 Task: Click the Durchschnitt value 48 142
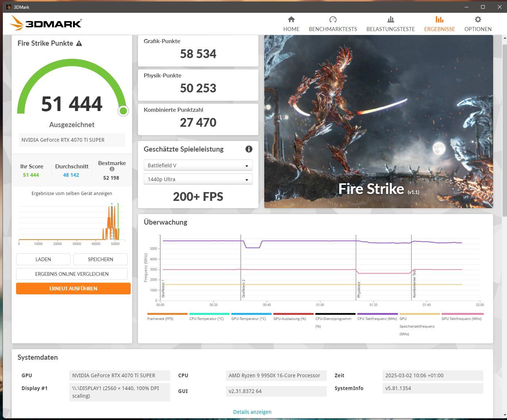[71, 175]
